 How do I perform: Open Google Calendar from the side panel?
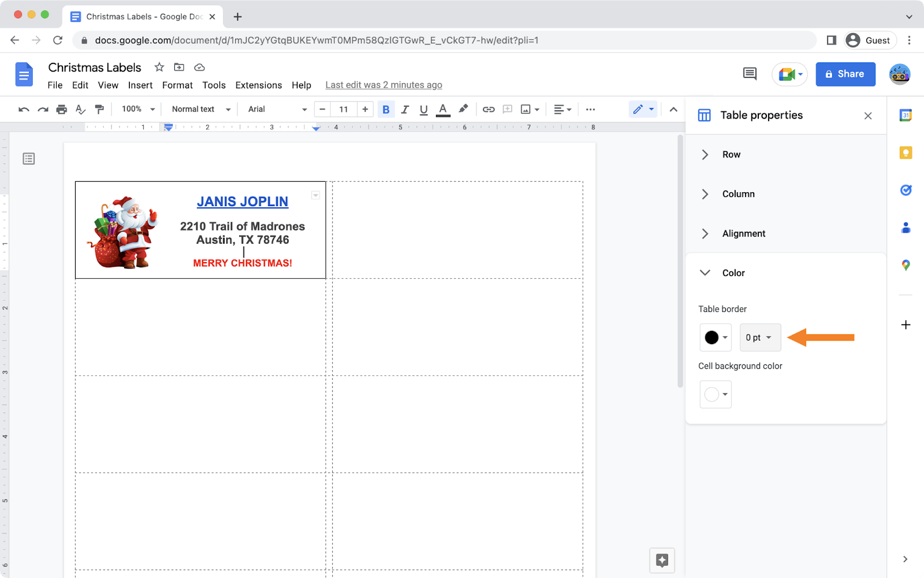(905, 115)
